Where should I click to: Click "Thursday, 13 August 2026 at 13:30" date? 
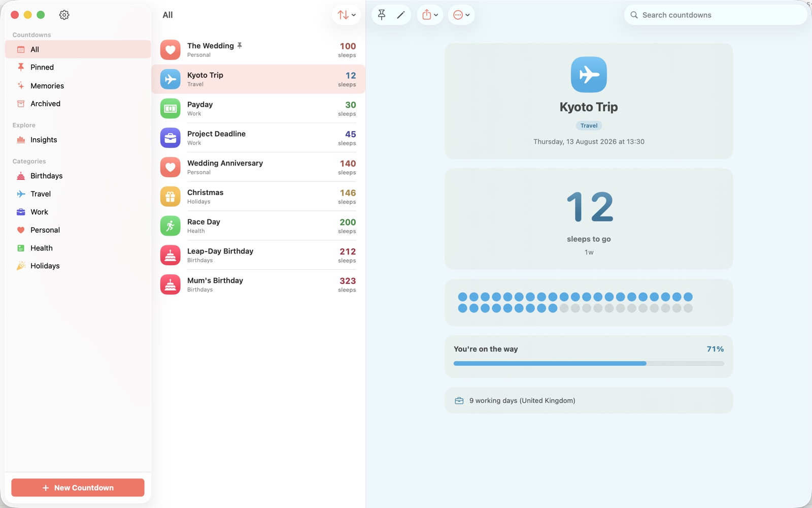(589, 142)
